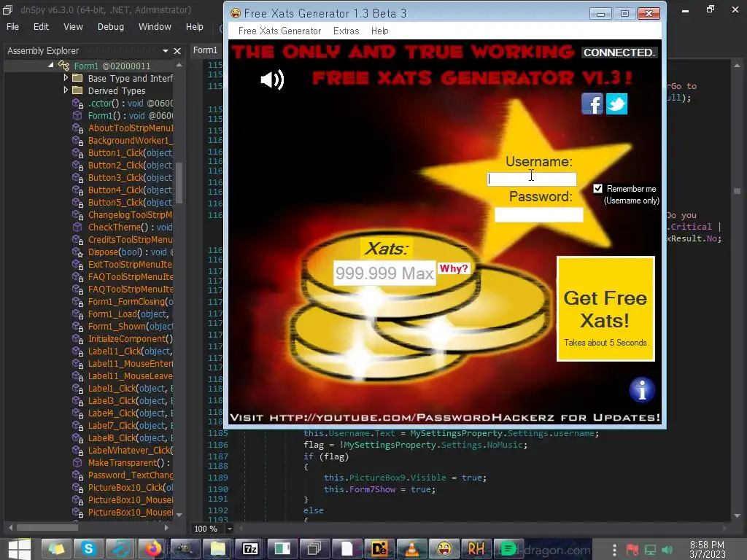Open the folder icon in the taskbar
This screenshot has width=747, height=560.
point(217,549)
